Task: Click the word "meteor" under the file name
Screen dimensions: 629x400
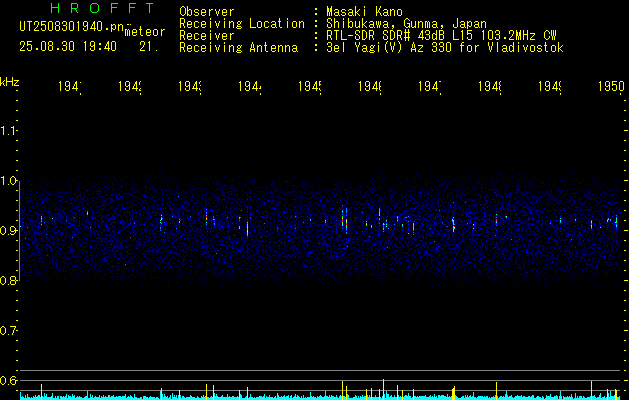Action: (145, 32)
